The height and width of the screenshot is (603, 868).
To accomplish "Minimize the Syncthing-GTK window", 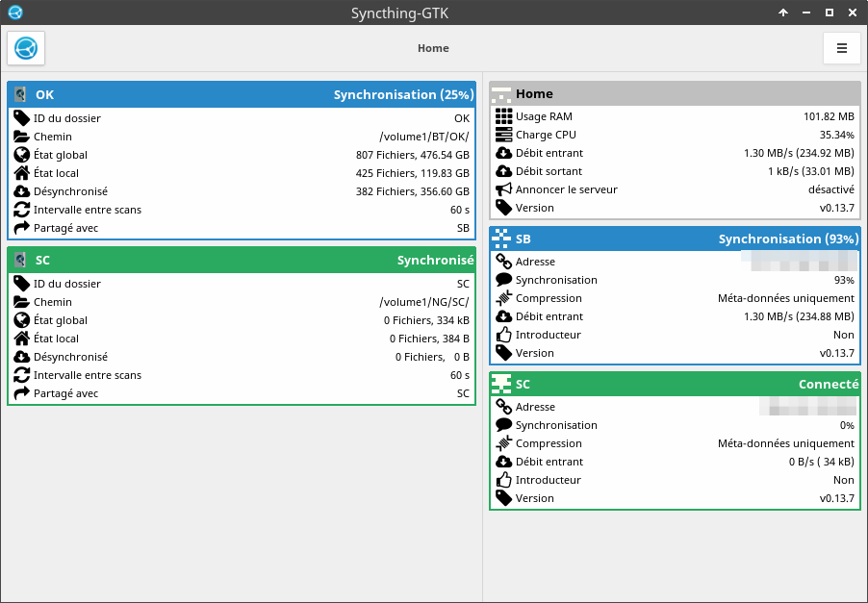I will [806, 13].
